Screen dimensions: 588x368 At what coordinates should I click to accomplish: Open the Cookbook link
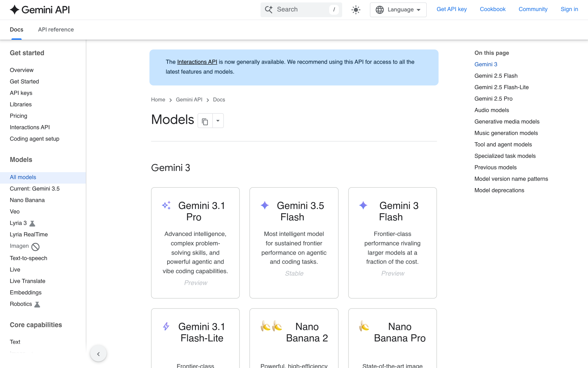(492, 9)
